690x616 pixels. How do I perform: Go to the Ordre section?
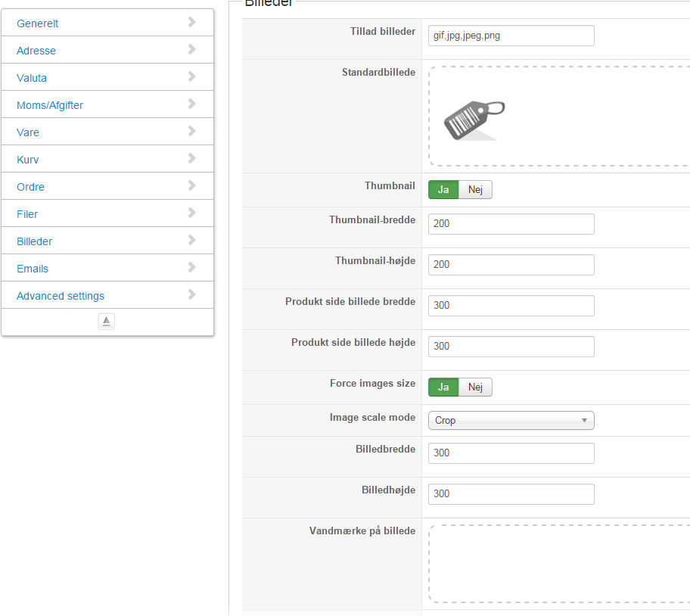pyautogui.click(x=31, y=187)
